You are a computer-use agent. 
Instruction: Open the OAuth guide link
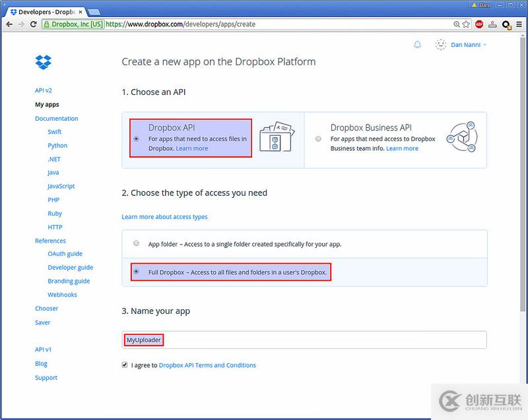[65, 254]
